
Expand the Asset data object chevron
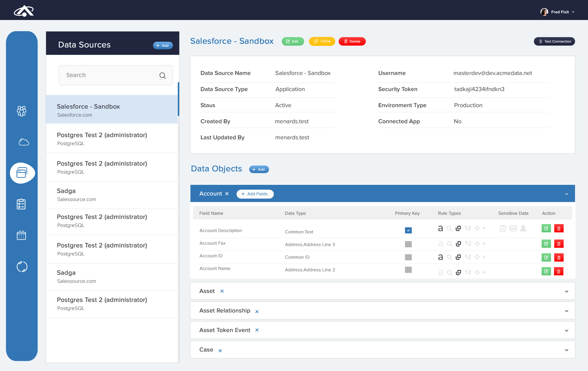tap(566, 291)
